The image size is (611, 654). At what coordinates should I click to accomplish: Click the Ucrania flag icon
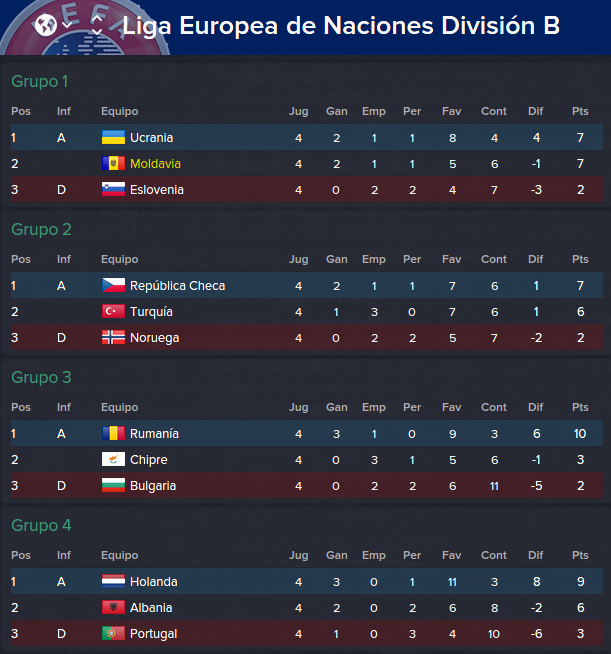tap(113, 138)
